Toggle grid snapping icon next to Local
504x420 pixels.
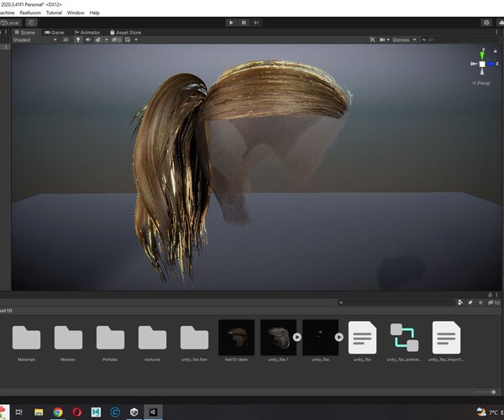[31, 23]
